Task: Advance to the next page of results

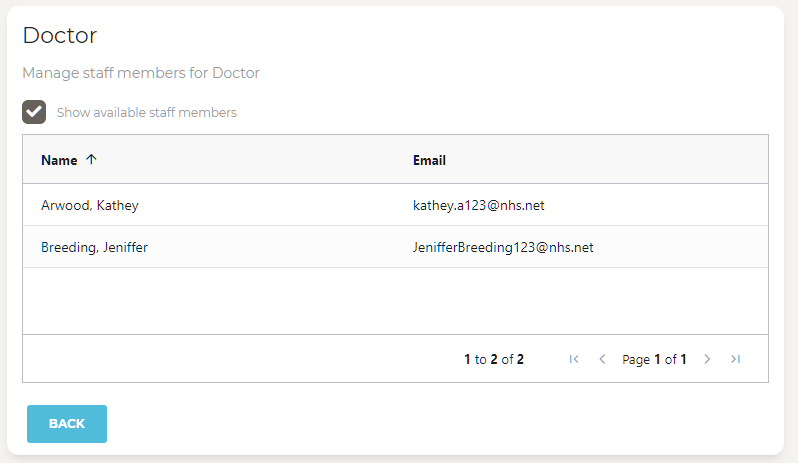Action: 707,359
